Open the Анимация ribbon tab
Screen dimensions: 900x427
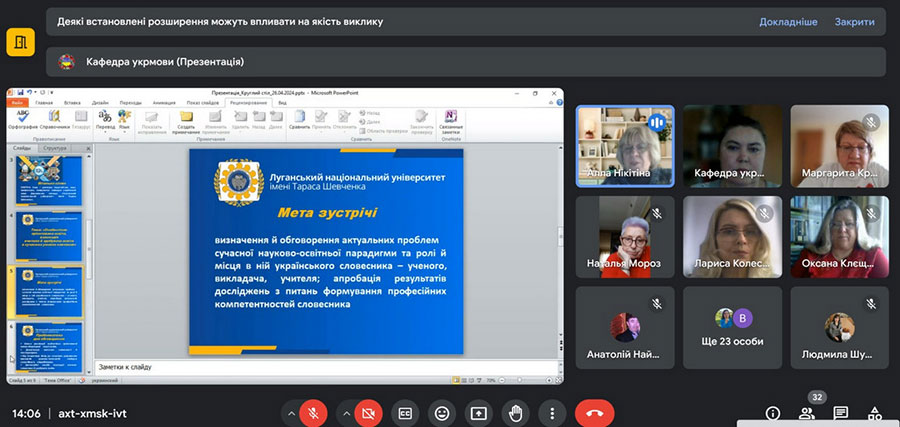click(162, 102)
